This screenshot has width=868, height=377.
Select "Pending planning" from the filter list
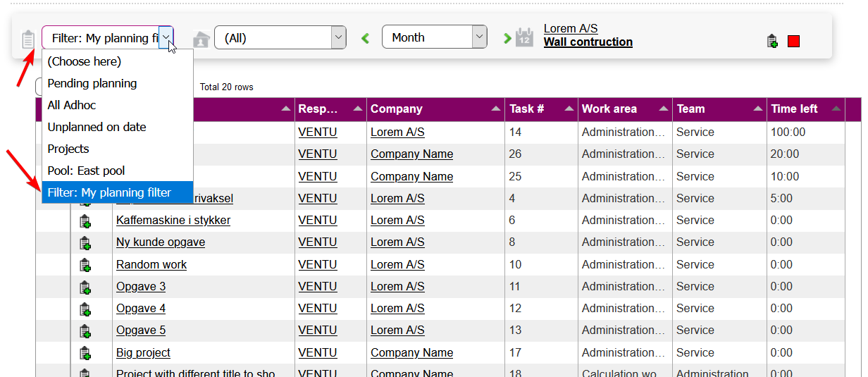click(92, 83)
